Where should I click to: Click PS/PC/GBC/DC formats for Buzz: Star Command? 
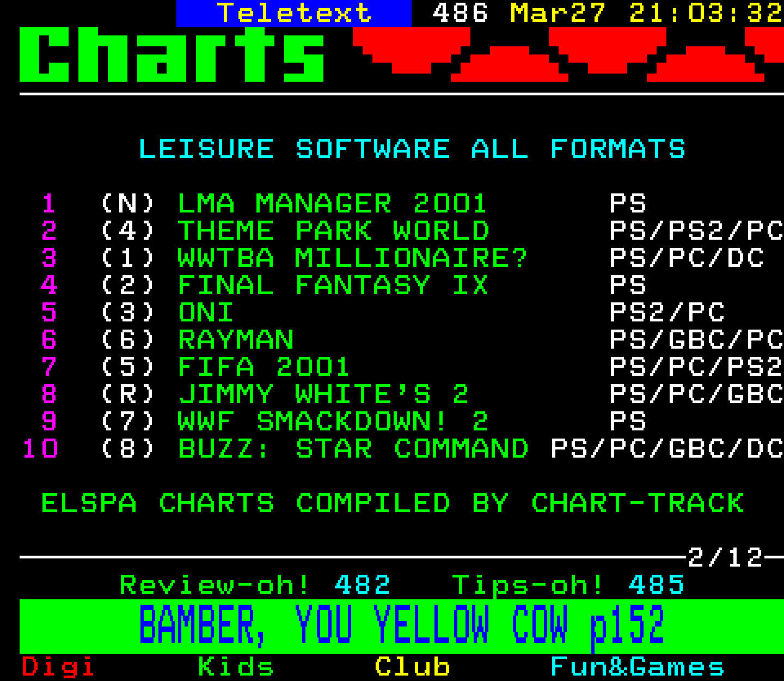[x=667, y=449]
